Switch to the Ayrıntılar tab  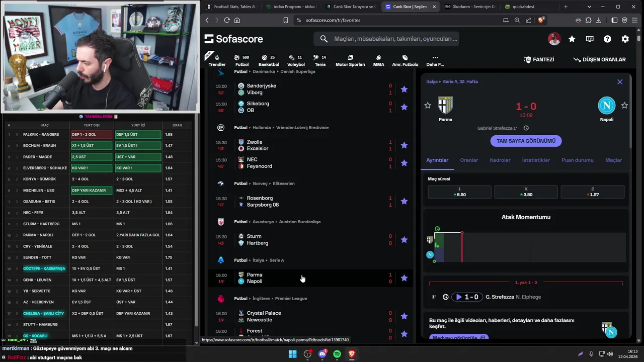coord(437,160)
